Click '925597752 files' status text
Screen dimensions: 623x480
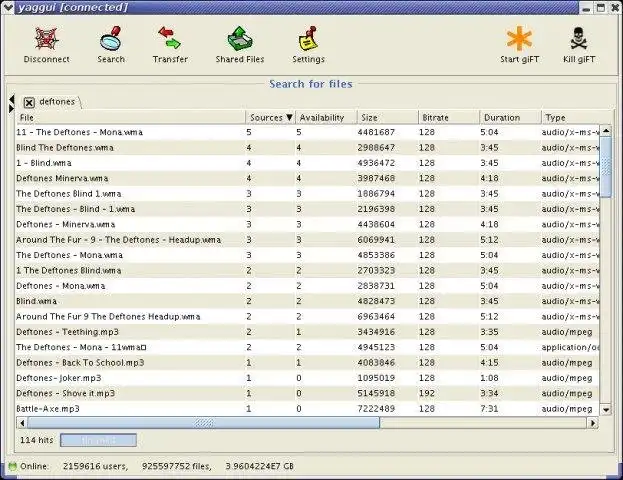[177, 466]
